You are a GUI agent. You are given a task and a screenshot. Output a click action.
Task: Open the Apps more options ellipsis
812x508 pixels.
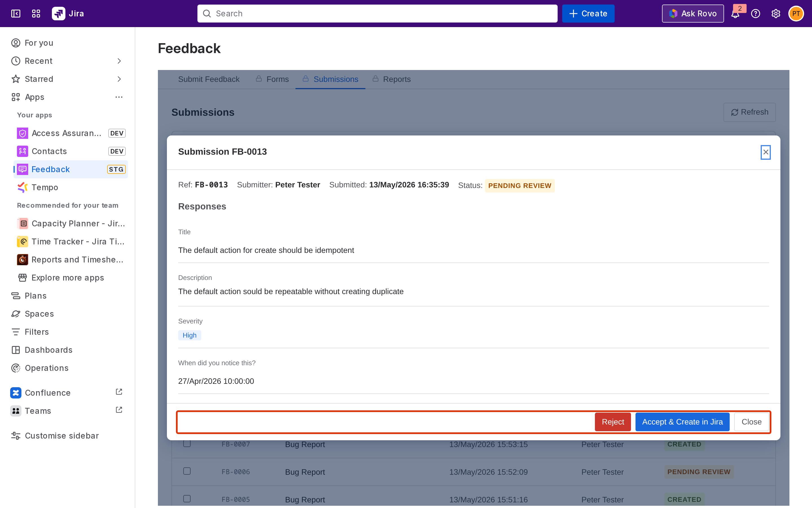[119, 97]
